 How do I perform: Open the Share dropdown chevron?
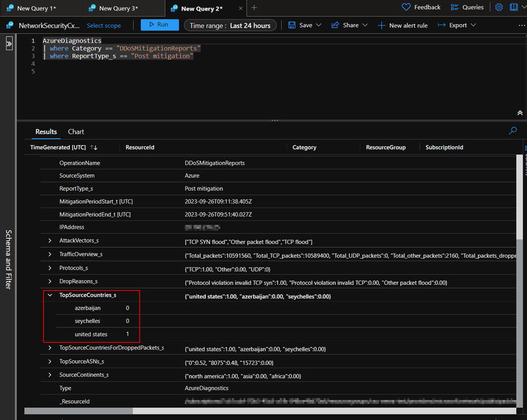[x=365, y=25]
